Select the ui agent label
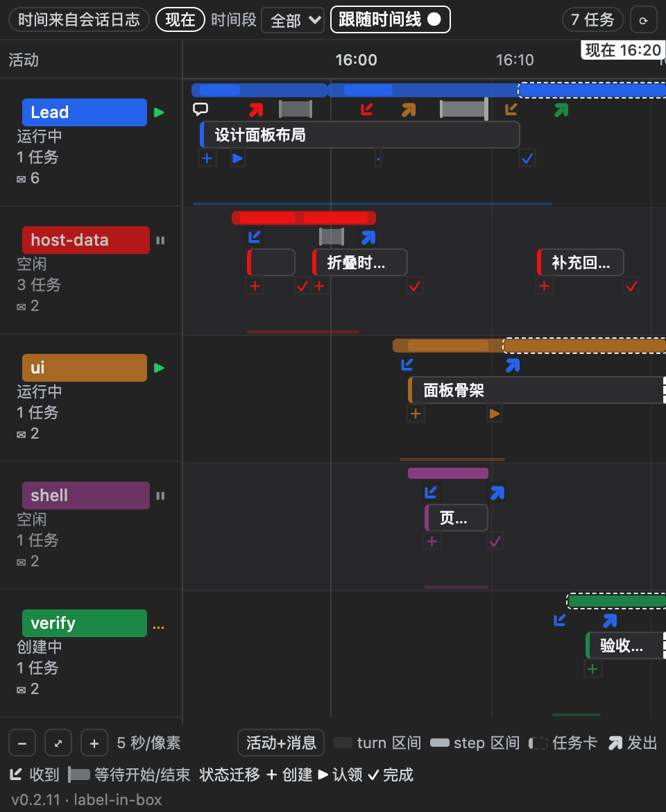The image size is (666, 812). click(85, 368)
